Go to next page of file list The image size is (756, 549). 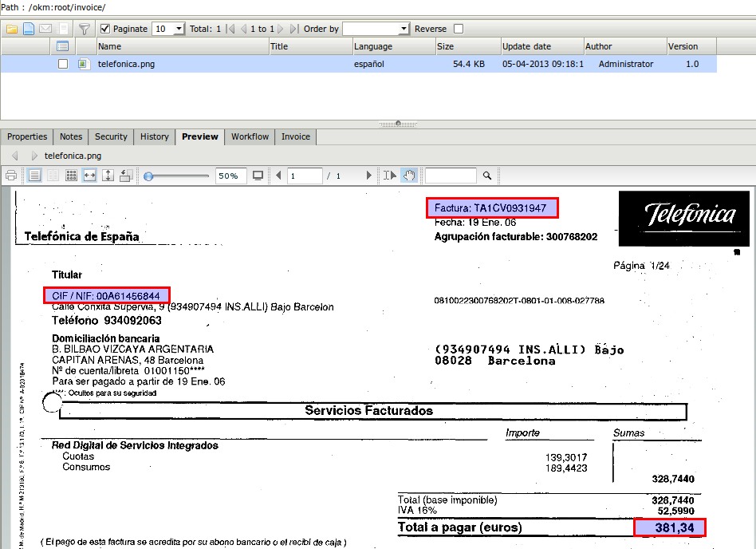click(x=281, y=29)
